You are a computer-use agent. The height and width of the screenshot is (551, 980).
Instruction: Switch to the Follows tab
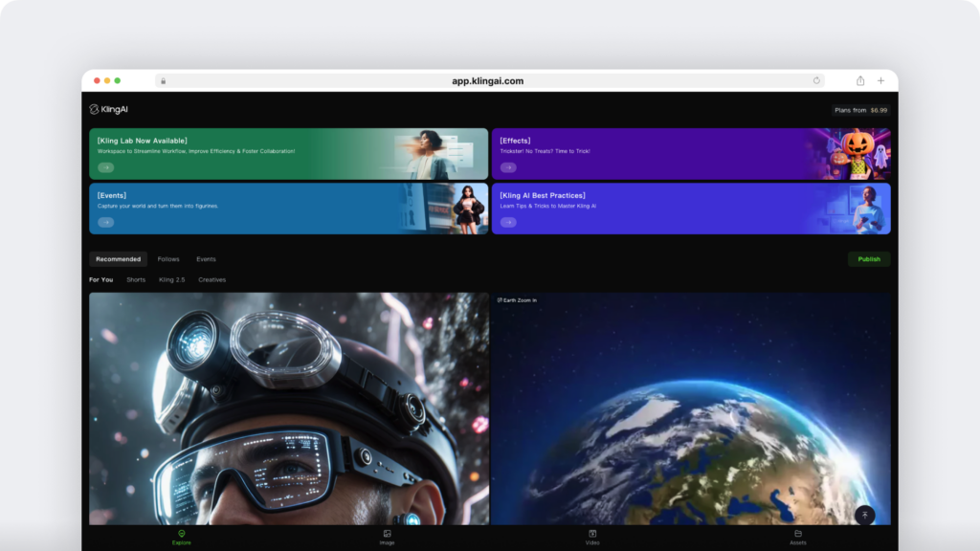pos(168,259)
